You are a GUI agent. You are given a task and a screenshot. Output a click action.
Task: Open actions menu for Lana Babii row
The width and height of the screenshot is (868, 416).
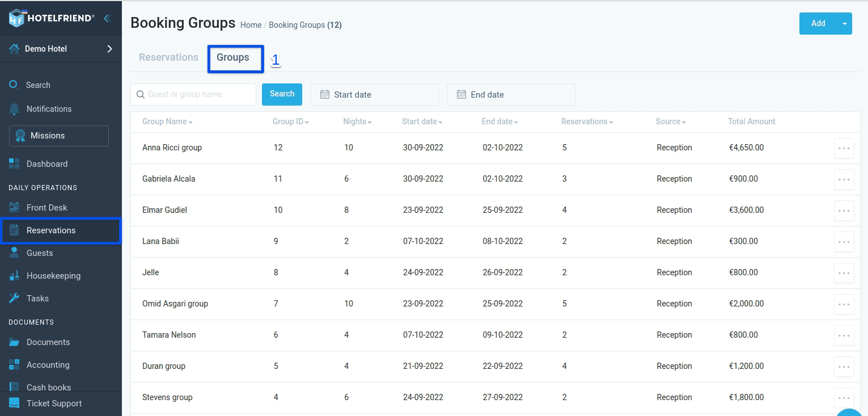pos(844,242)
